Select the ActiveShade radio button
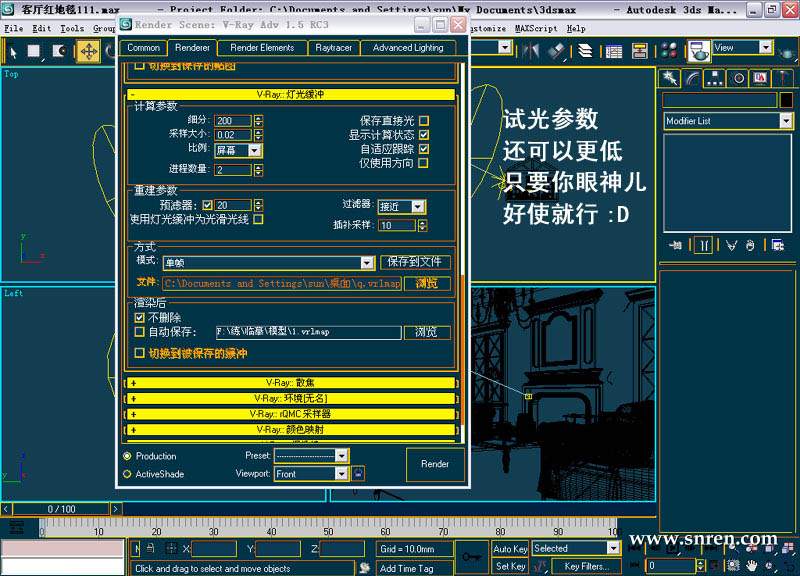This screenshot has height=576, width=800. pyautogui.click(x=128, y=474)
